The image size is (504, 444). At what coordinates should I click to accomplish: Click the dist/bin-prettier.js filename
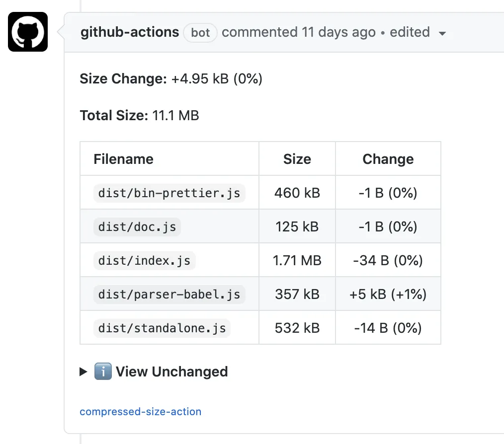point(169,193)
